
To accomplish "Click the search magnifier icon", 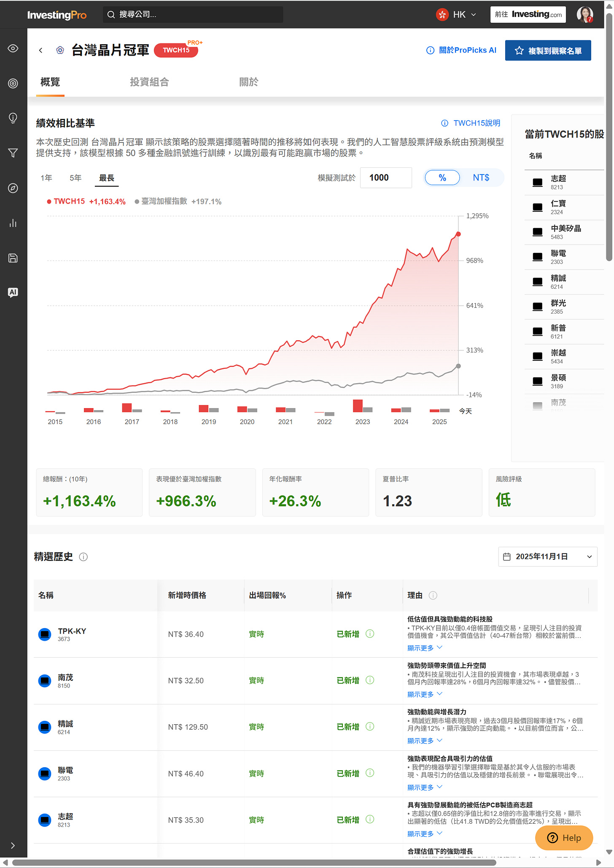I will click(111, 15).
